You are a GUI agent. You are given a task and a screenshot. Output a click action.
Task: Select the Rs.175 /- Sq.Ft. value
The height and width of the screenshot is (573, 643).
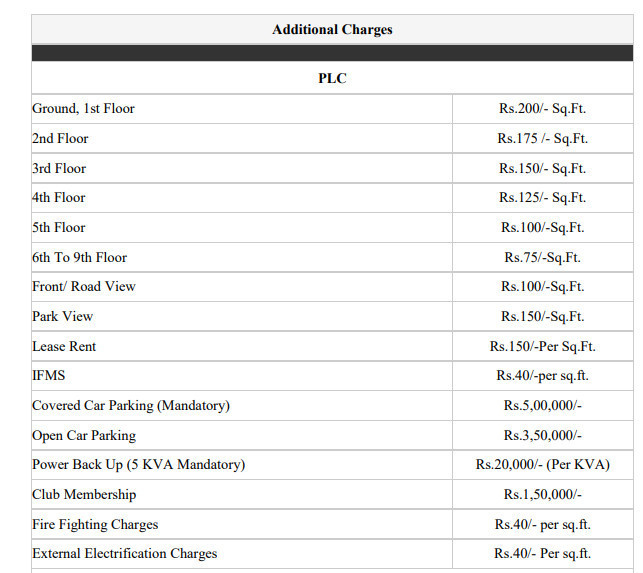tap(542, 138)
